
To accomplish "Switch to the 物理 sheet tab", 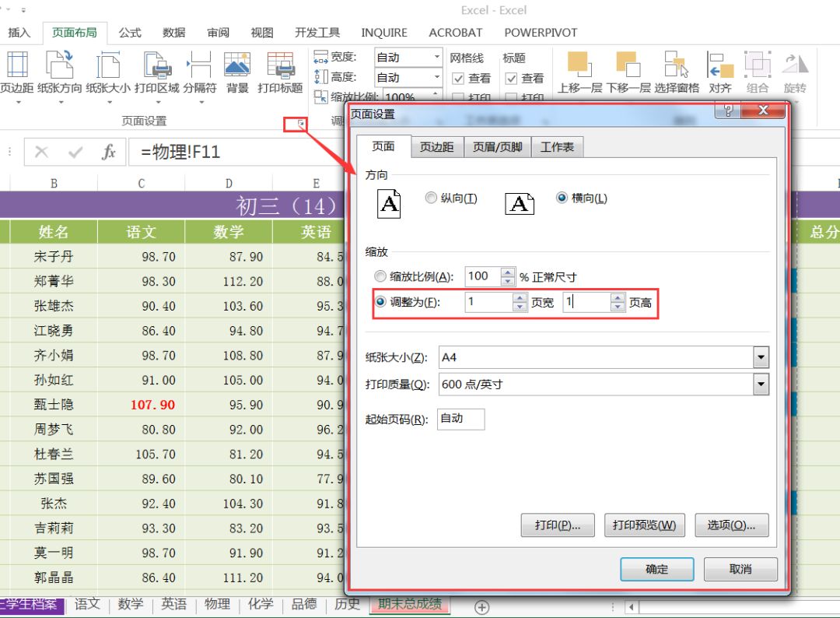I will pyautogui.click(x=217, y=604).
